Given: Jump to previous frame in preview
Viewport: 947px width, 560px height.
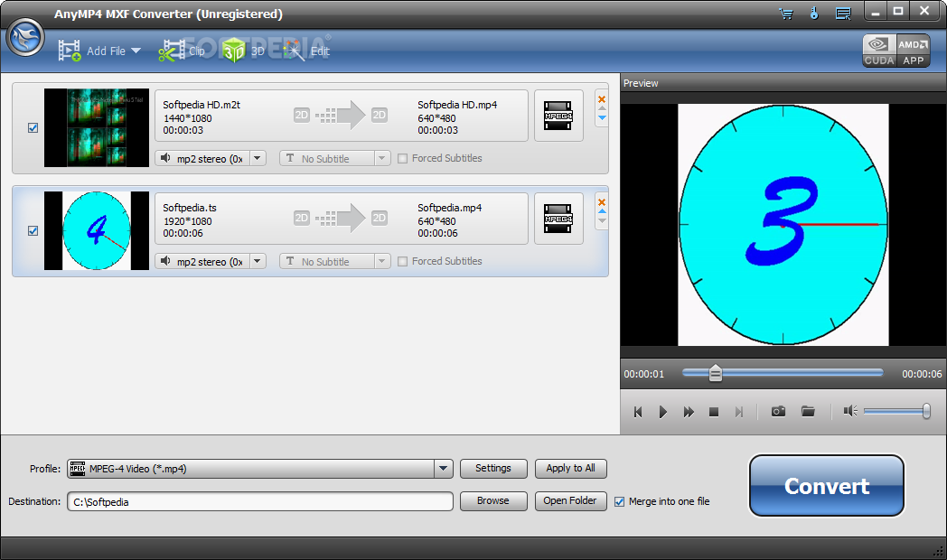Looking at the screenshot, I should coord(638,412).
